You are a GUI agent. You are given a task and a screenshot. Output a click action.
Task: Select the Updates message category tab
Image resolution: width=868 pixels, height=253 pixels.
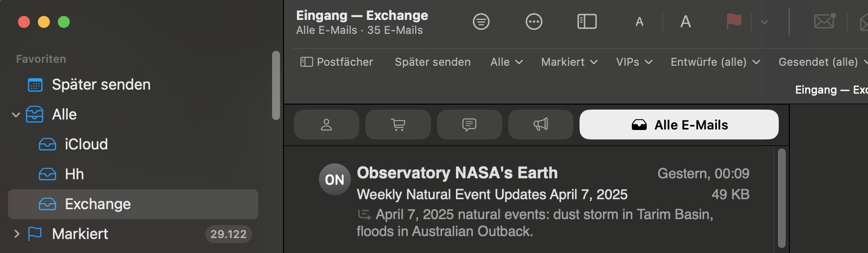[469, 125]
